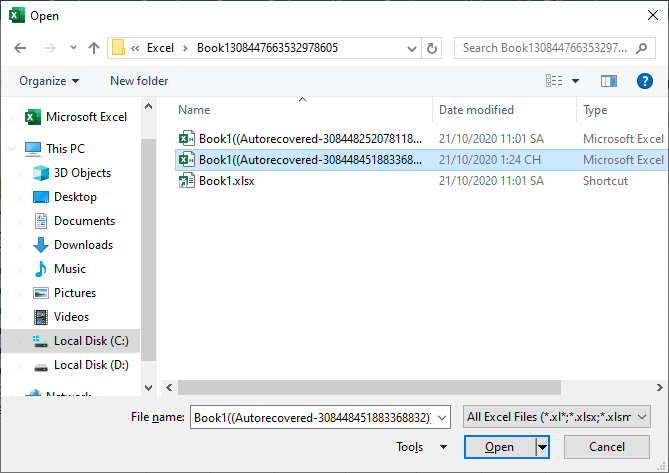Screen dimensions: 669x473
Task: Expand the Open button split arrow
Action: pos(543,447)
